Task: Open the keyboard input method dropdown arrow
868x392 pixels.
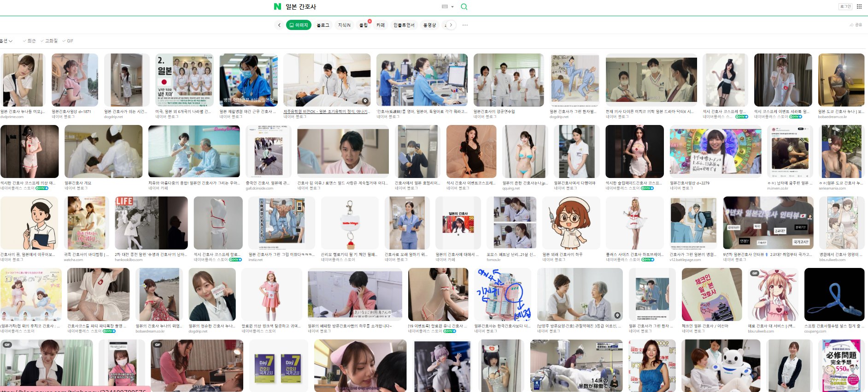Action: click(x=452, y=6)
